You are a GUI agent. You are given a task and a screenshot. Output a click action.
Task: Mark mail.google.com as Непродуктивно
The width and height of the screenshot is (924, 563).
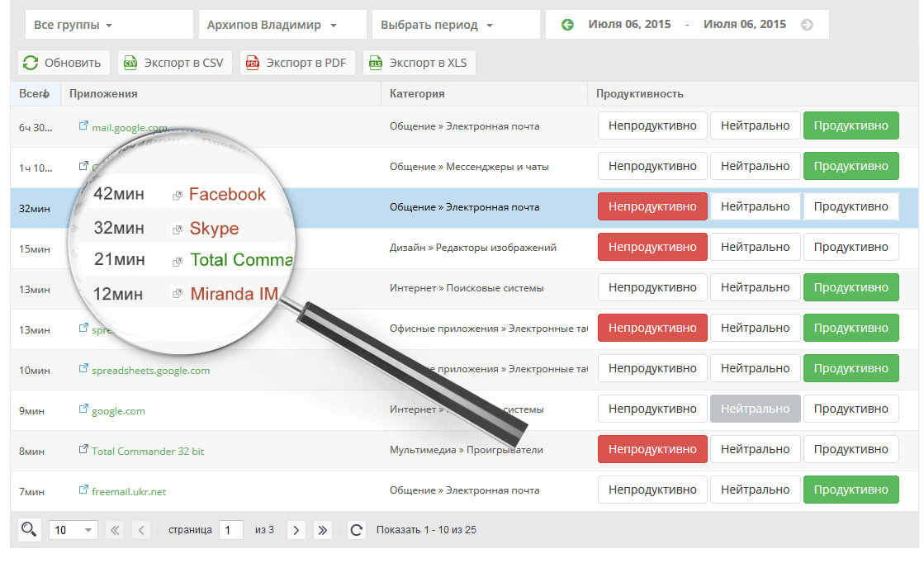[652, 125]
